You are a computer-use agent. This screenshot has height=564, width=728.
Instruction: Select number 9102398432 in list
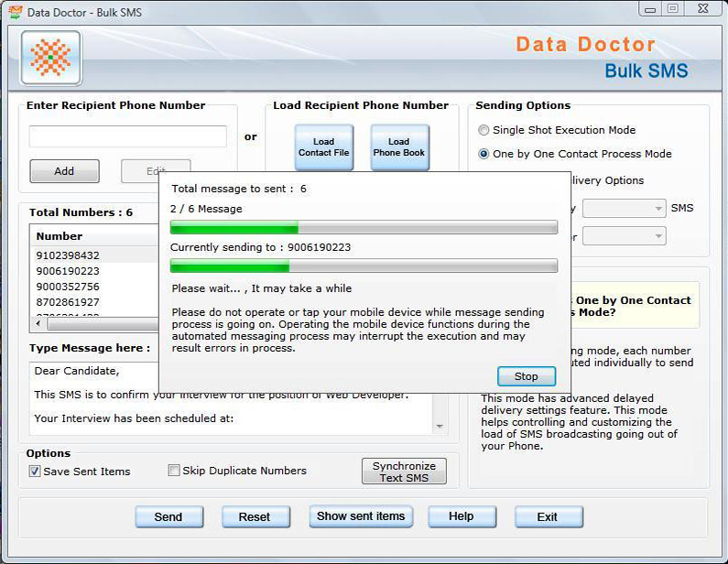[x=68, y=255]
